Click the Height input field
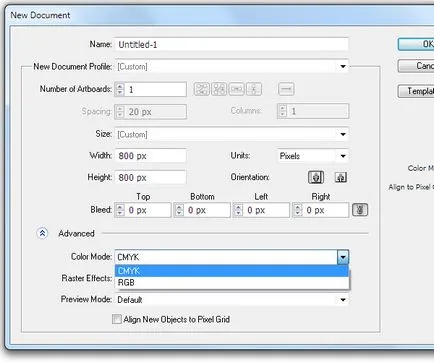The height and width of the screenshot is (363, 434). pyautogui.click(x=150, y=177)
